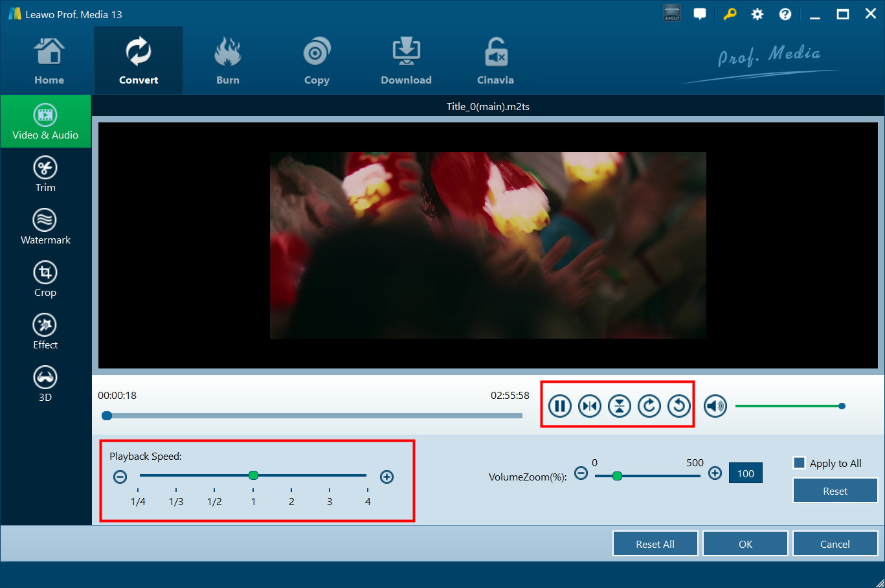Open the Crop tool
The image size is (885, 588).
[x=45, y=279]
